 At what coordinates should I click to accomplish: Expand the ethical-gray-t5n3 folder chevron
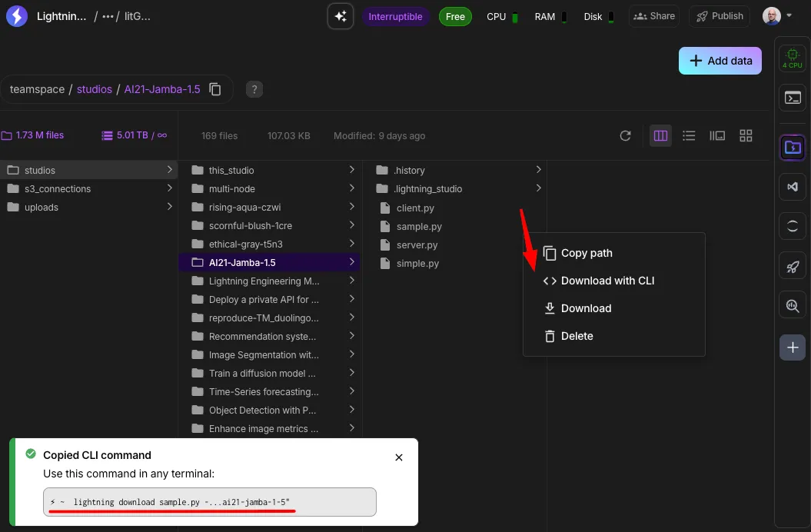352,243
